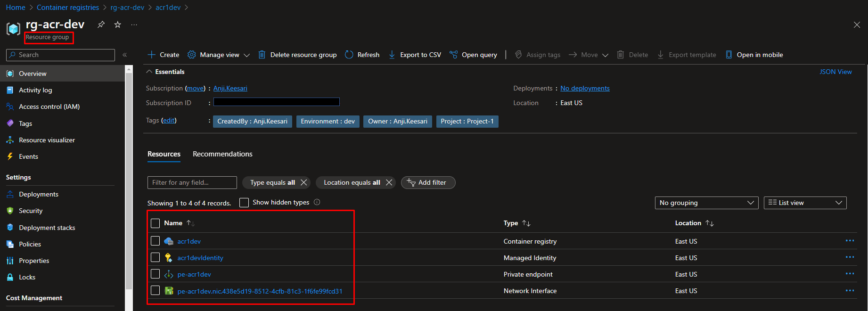The width and height of the screenshot is (868, 311).
Task: Select all rows via Name header checkbox
Action: [x=156, y=223]
